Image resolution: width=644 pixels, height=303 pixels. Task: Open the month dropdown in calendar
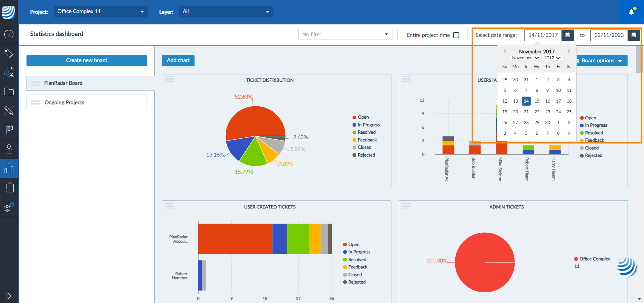click(x=525, y=58)
